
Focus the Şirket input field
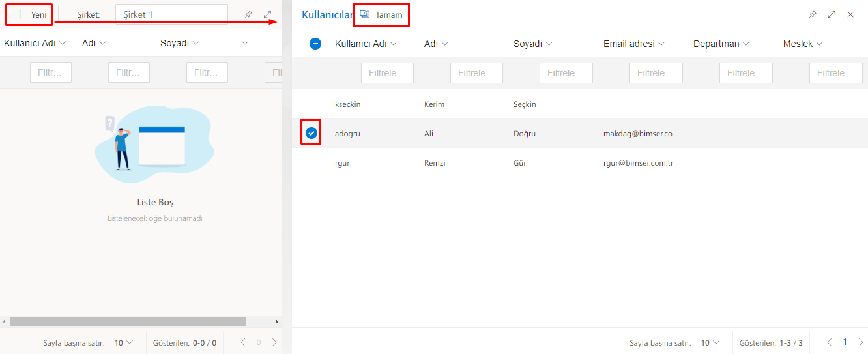[171, 14]
